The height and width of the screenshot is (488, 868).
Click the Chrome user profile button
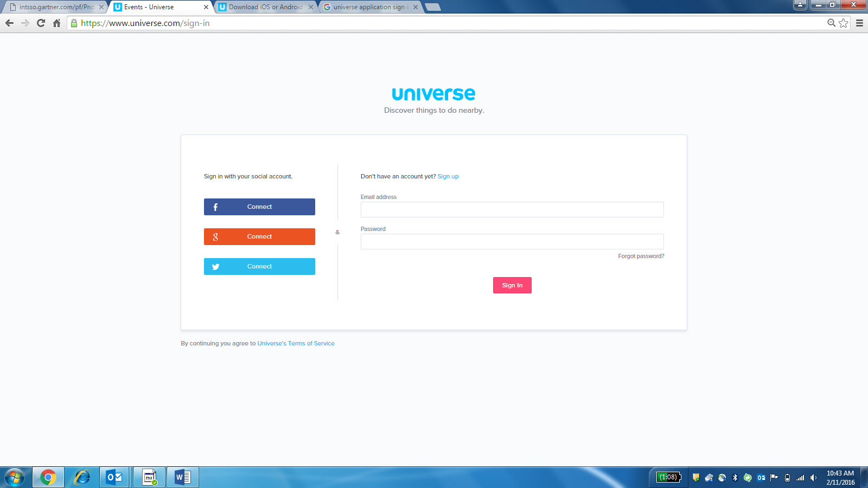[x=800, y=5]
